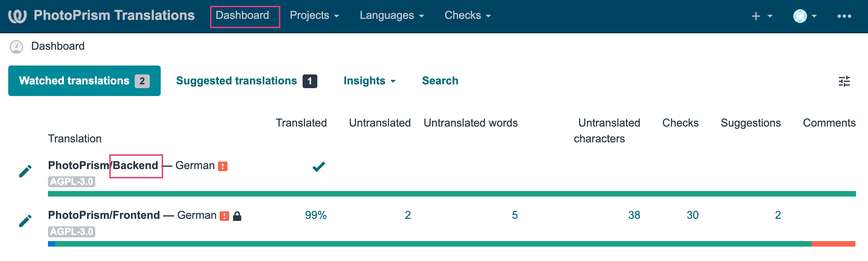The width and height of the screenshot is (868, 261).
Task: Open the dashboard view settings sliders icon
Action: [844, 81]
